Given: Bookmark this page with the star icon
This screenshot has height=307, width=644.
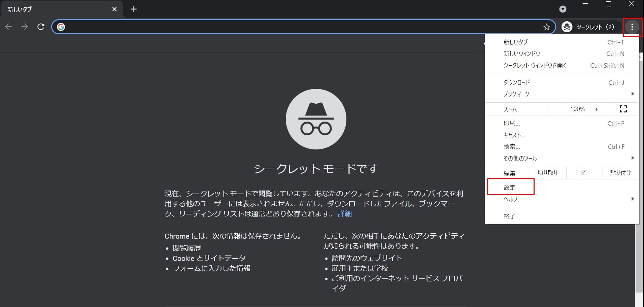Looking at the screenshot, I should click(x=546, y=27).
